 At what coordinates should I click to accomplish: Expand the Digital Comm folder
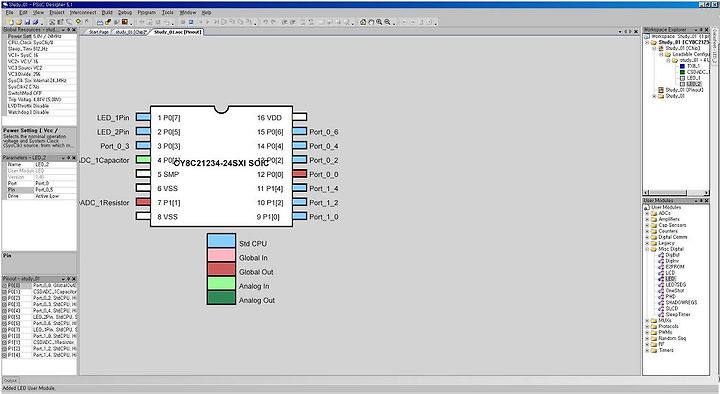pos(647,237)
